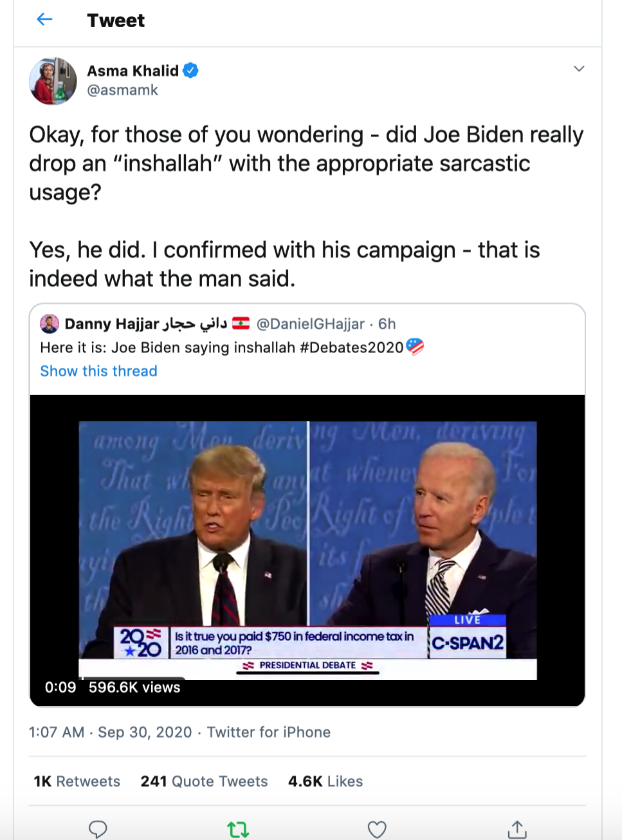Open the 241 Quote Tweets list
Image resolution: width=622 pixels, height=840 pixels.
click(x=204, y=781)
